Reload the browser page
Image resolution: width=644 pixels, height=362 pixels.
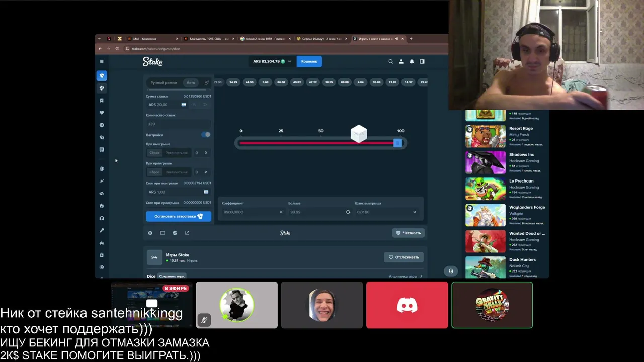click(x=117, y=49)
